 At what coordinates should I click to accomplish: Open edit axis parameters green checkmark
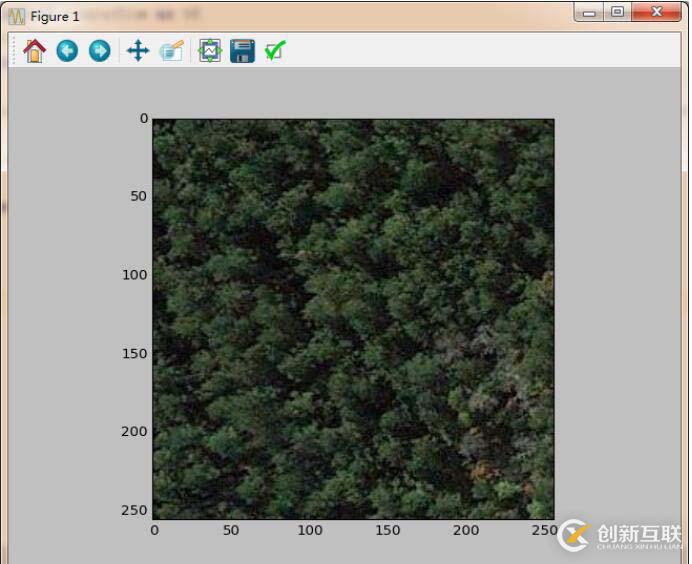click(274, 51)
